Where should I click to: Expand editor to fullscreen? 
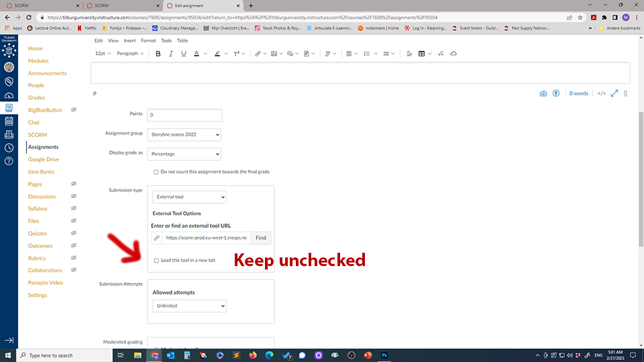pos(614,94)
